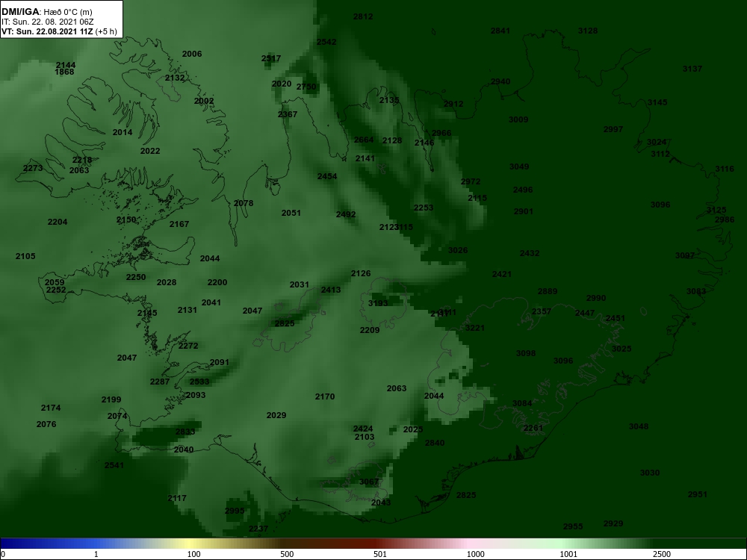Click the map value 2029
This screenshot has height=560, width=747.
276,416
